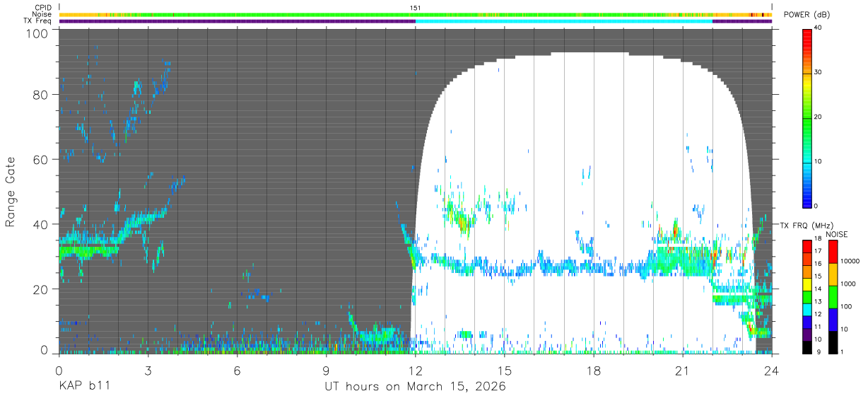Click the cyan segment of the TX Freq strip
The width and height of the screenshot is (868, 401).
564,21
